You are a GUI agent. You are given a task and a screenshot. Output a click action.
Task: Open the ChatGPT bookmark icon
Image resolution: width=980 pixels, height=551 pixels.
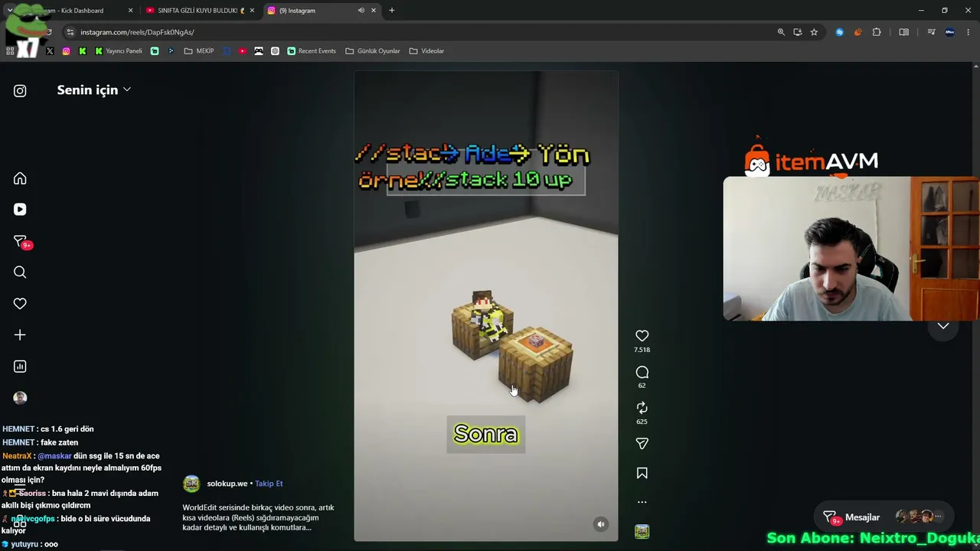point(275,51)
